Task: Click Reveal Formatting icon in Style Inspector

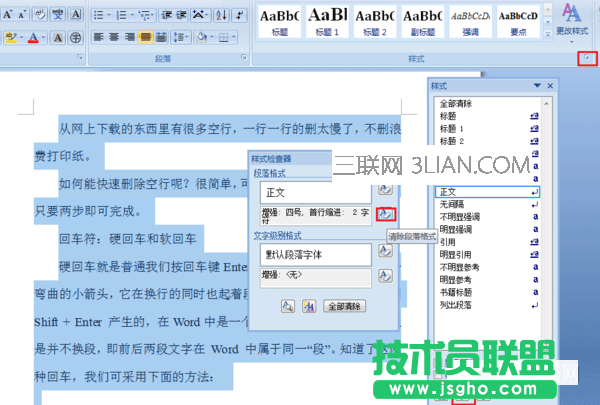Action: tap(288, 306)
